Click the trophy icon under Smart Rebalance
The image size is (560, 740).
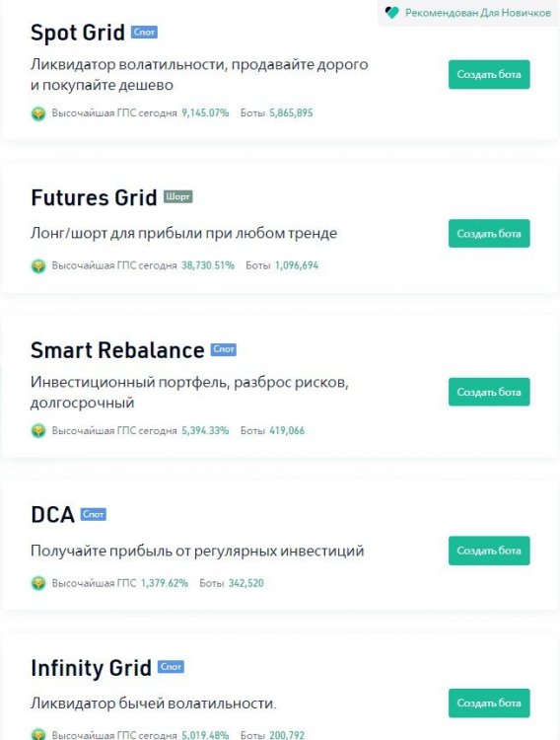(38, 431)
